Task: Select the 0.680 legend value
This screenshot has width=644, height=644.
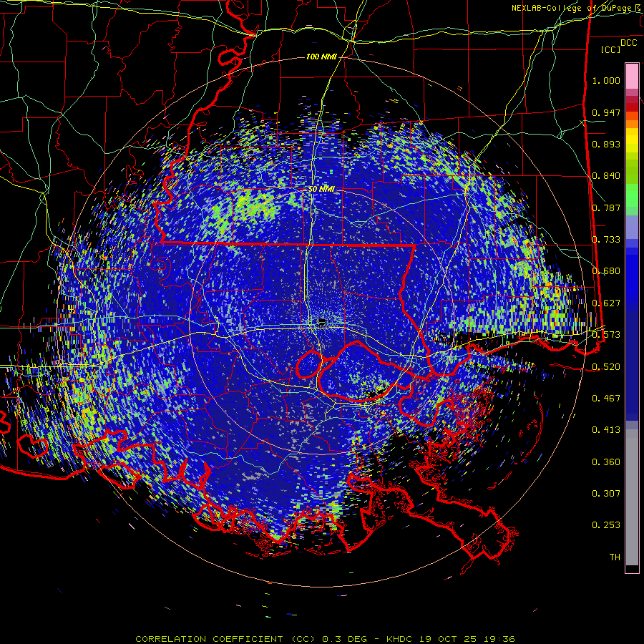Action: pyautogui.click(x=606, y=271)
